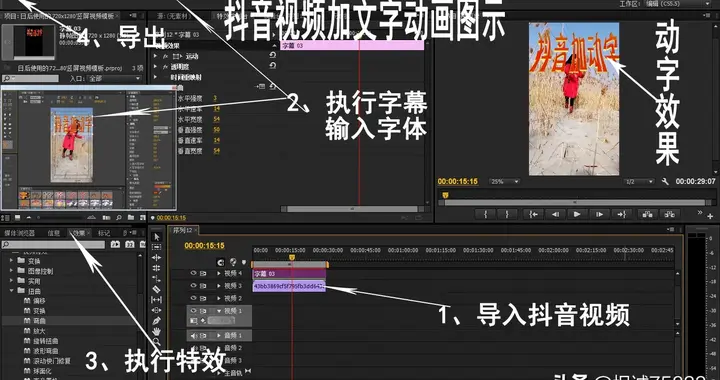
Task: Select the Track Select tool
Action: pyautogui.click(x=157, y=247)
